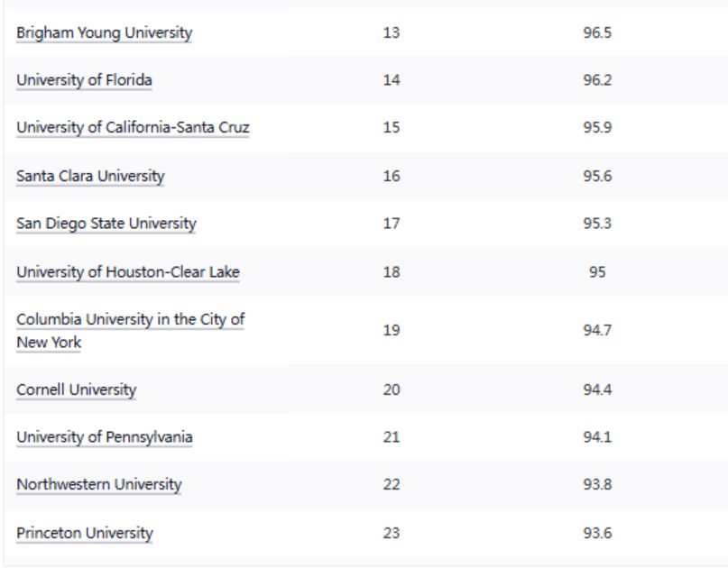Open the Princeton University link
Screen dimensions: 728x568
click(85, 532)
